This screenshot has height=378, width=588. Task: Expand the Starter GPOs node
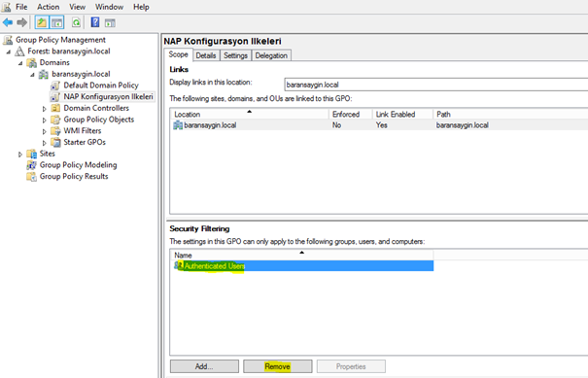(45, 143)
